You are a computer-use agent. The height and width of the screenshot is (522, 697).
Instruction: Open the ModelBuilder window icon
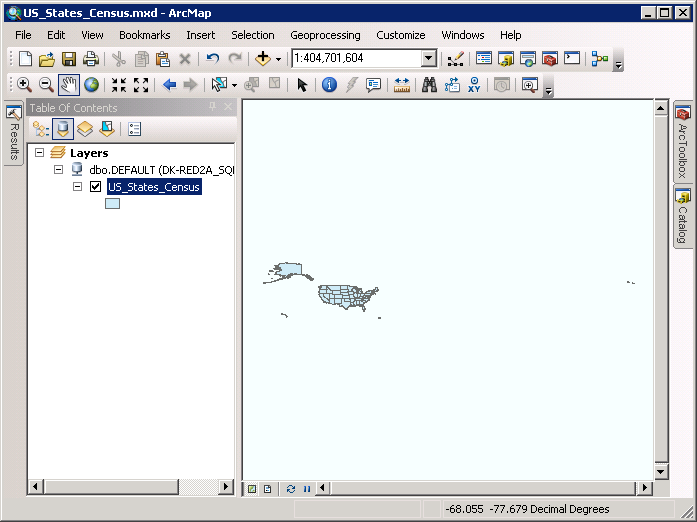click(x=600, y=59)
